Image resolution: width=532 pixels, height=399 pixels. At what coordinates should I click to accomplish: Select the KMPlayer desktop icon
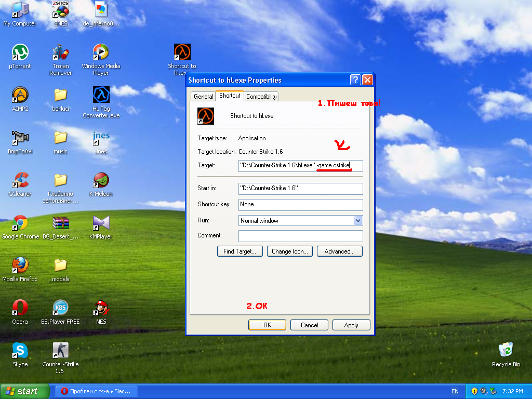101,227
